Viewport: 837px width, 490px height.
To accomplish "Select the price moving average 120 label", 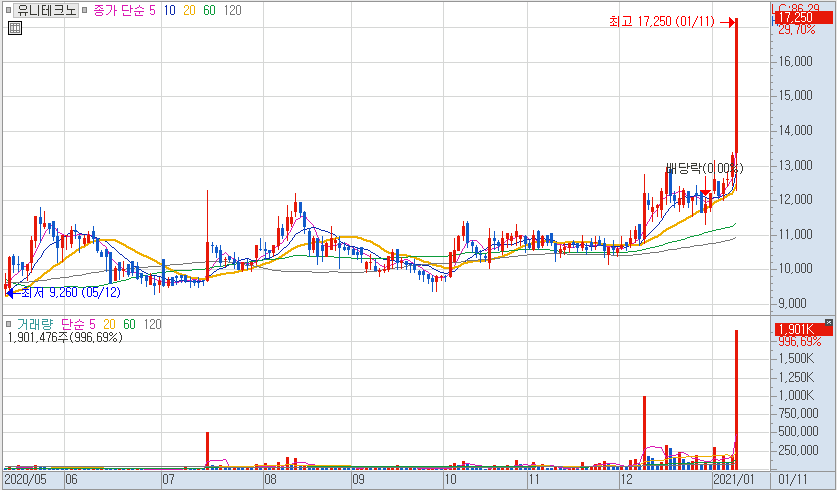I will [x=232, y=10].
